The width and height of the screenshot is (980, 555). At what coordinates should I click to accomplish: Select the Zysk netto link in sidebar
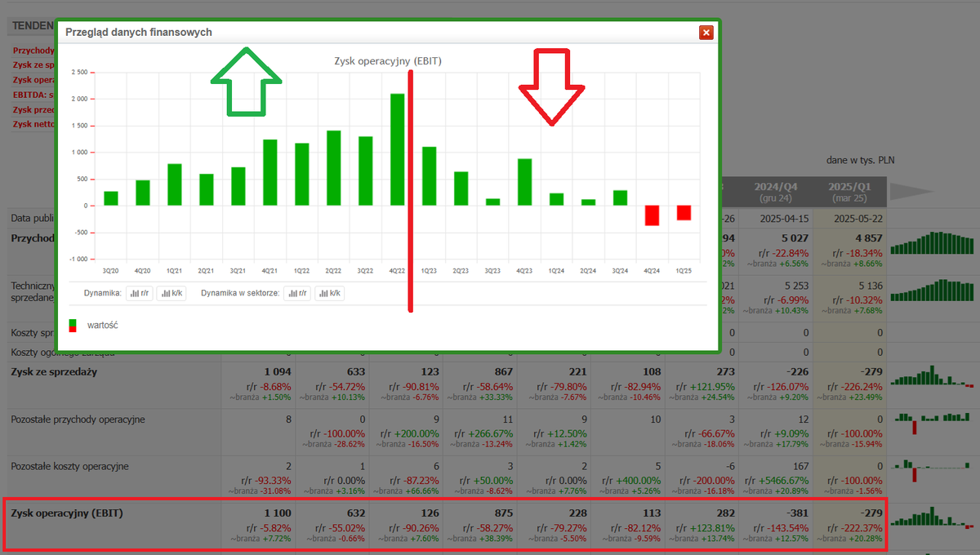pos(33,124)
